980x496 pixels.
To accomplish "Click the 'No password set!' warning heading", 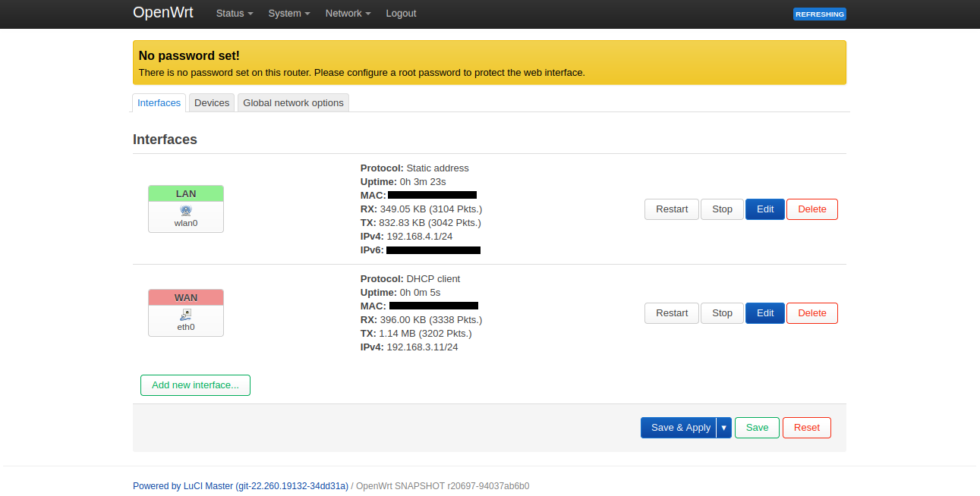I will [x=189, y=56].
